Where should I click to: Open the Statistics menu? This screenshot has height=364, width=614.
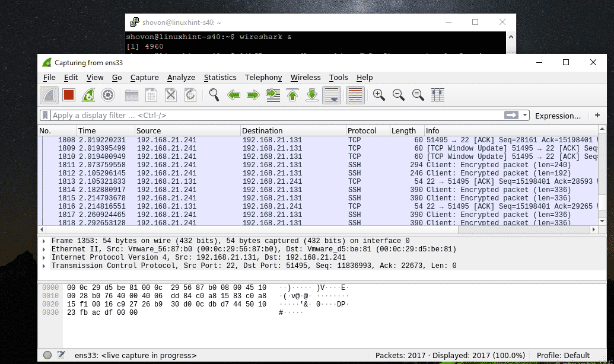pyautogui.click(x=220, y=78)
